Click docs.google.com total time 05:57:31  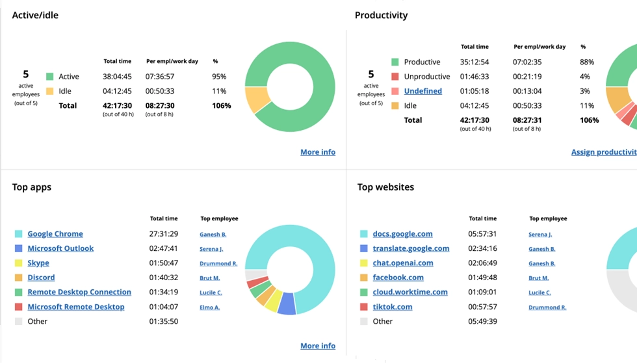tap(482, 234)
